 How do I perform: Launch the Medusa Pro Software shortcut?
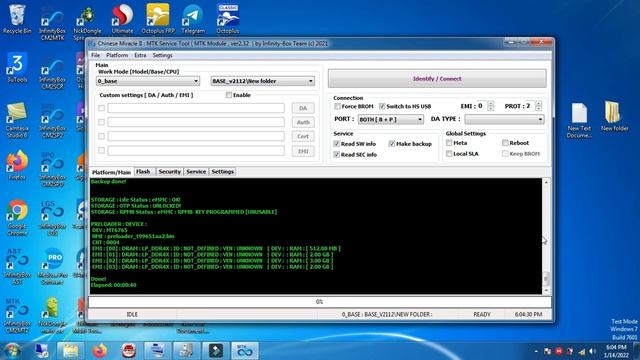[x=52, y=267]
